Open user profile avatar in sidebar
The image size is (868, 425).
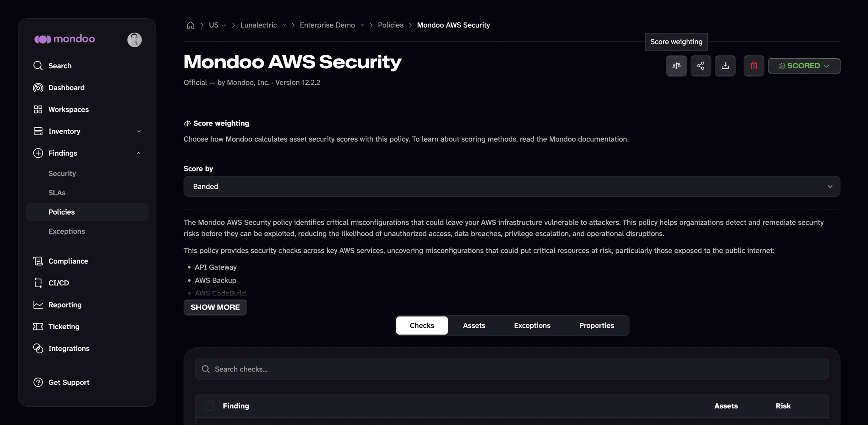point(134,39)
